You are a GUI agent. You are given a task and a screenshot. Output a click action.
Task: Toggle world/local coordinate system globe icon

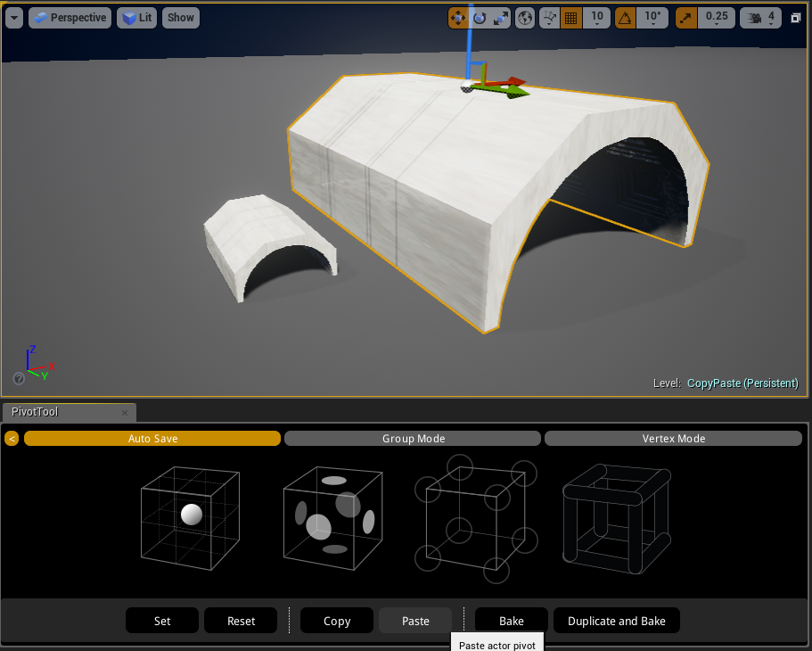[526, 18]
